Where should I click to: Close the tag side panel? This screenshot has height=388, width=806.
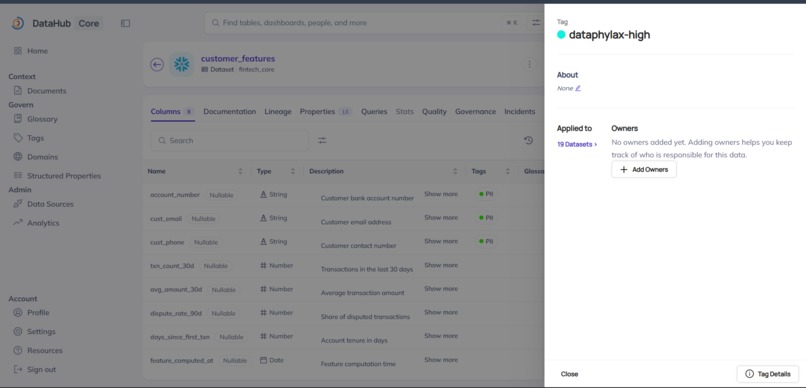click(x=570, y=374)
